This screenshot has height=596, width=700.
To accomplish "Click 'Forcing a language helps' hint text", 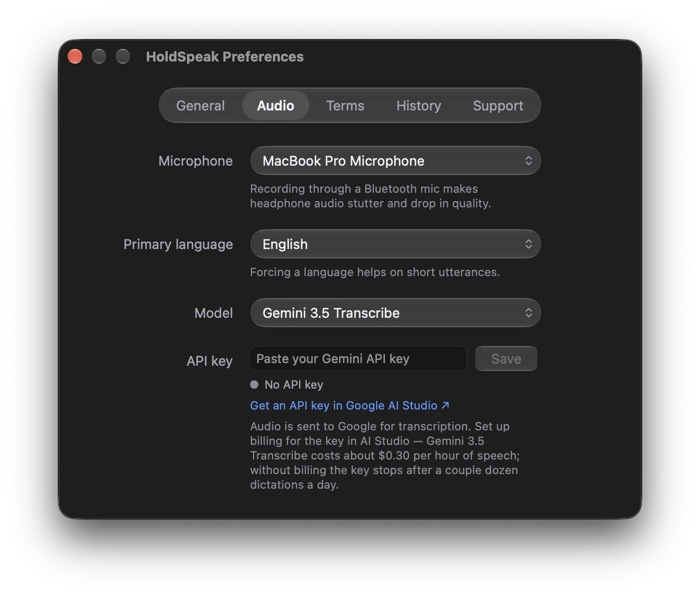I will (374, 272).
